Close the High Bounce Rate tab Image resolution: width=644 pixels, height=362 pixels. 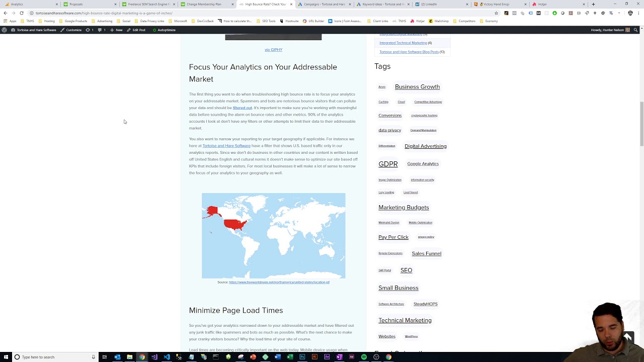[291, 4]
